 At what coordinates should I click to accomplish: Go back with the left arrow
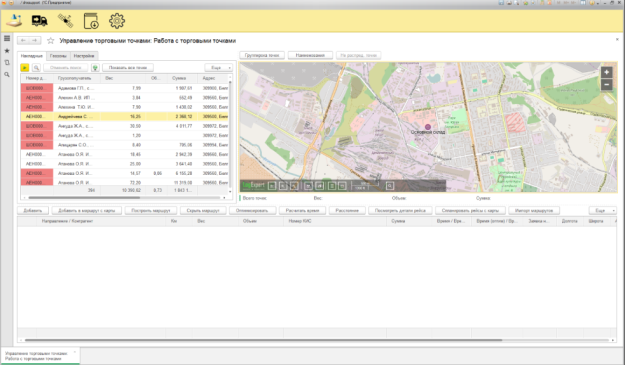click(23, 40)
